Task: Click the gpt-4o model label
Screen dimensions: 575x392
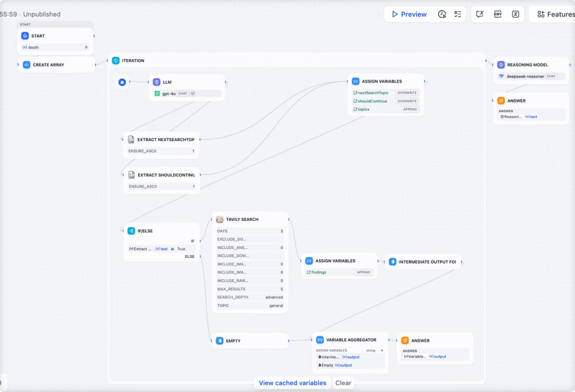Action: (x=169, y=94)
